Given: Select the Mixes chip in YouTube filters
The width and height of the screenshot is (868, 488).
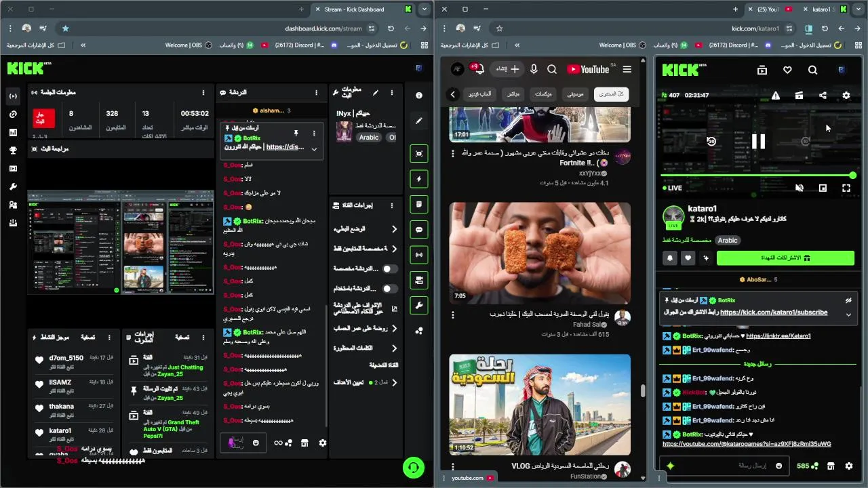Looking at the screenshot, I should (543, 94).
